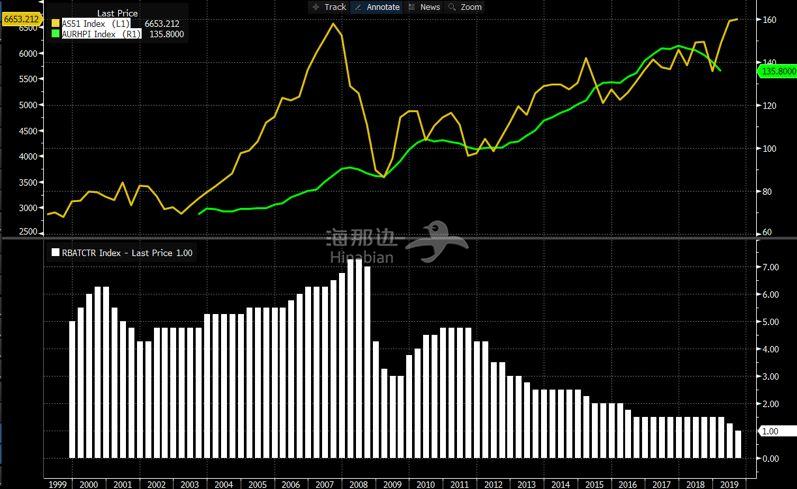Toggle the Annotate mode label

coord(383,7)
